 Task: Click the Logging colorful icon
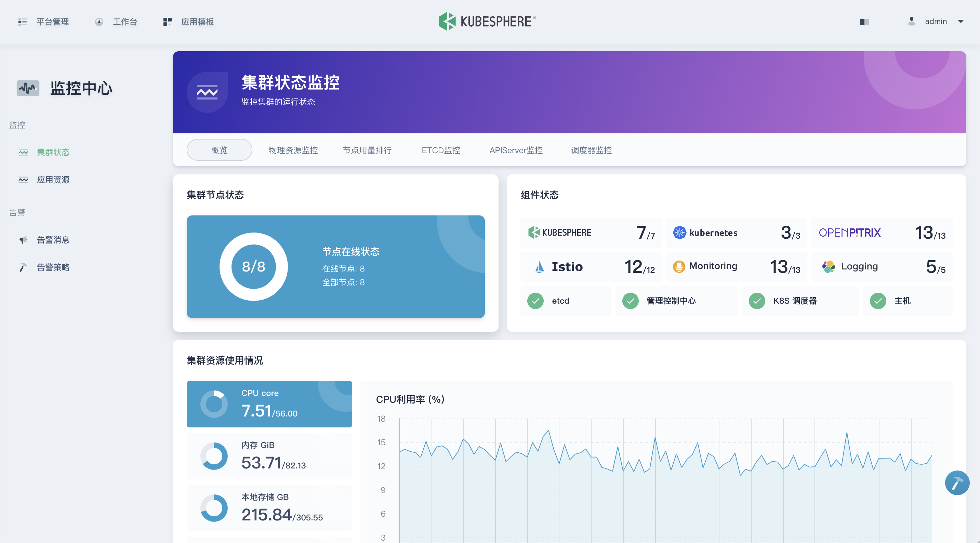(x=828, y=266)
